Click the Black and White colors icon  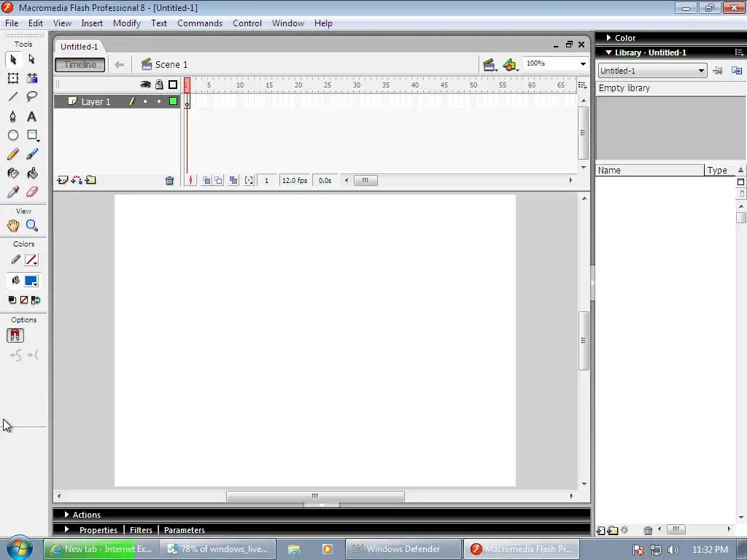12,300
